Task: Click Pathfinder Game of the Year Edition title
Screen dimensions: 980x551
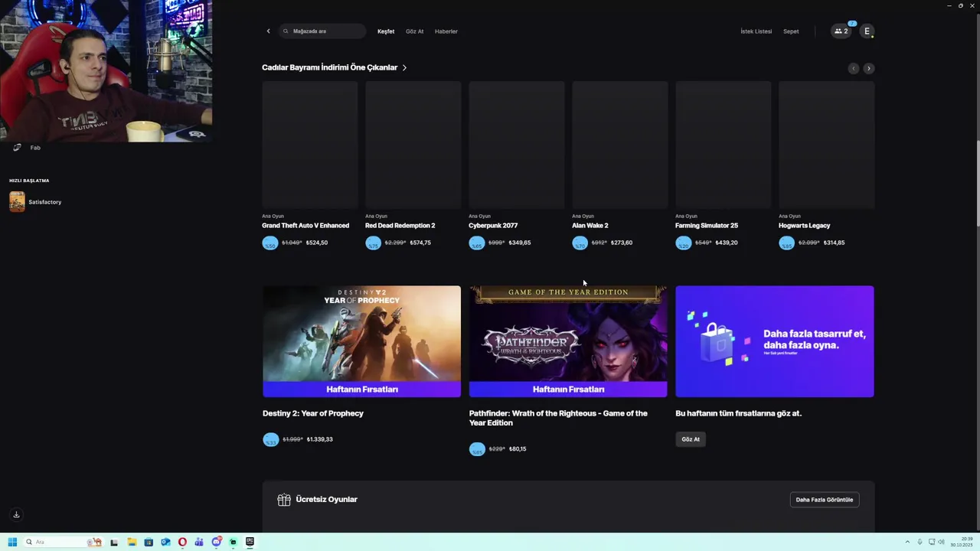Action: (558, 418)
